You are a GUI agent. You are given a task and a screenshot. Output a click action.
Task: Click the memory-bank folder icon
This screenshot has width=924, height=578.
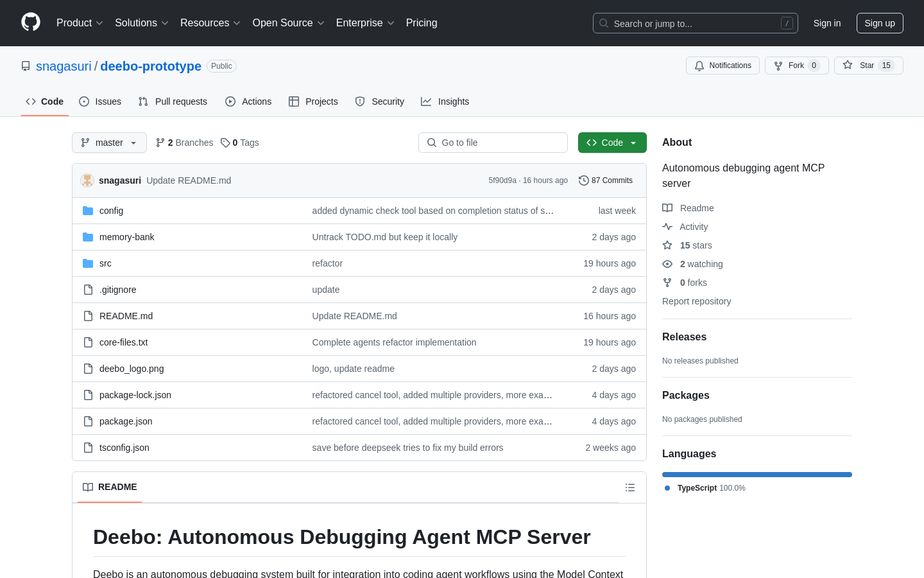tap(88, 237)
